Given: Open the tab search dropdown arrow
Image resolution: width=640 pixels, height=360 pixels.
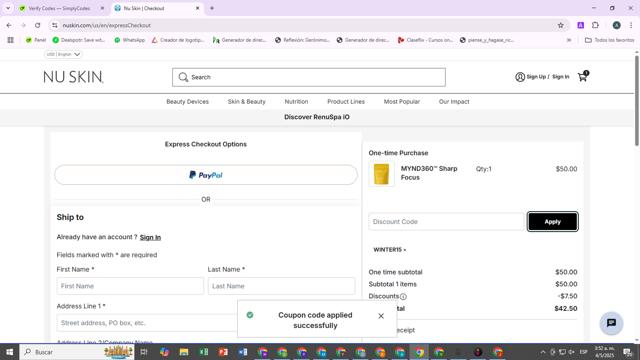Looking at the screenshot, I should (x=8, y=8).
